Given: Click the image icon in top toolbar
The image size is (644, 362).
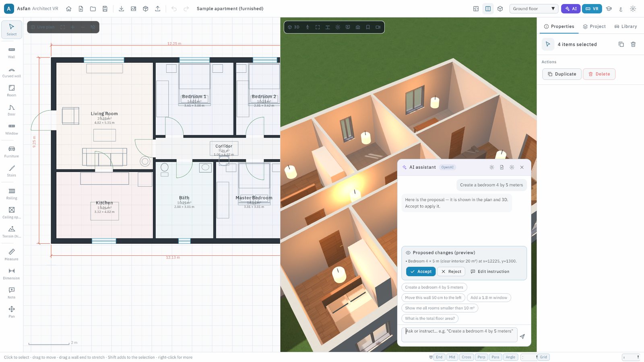Looking at the screenshot, I should tap(134, 8).
